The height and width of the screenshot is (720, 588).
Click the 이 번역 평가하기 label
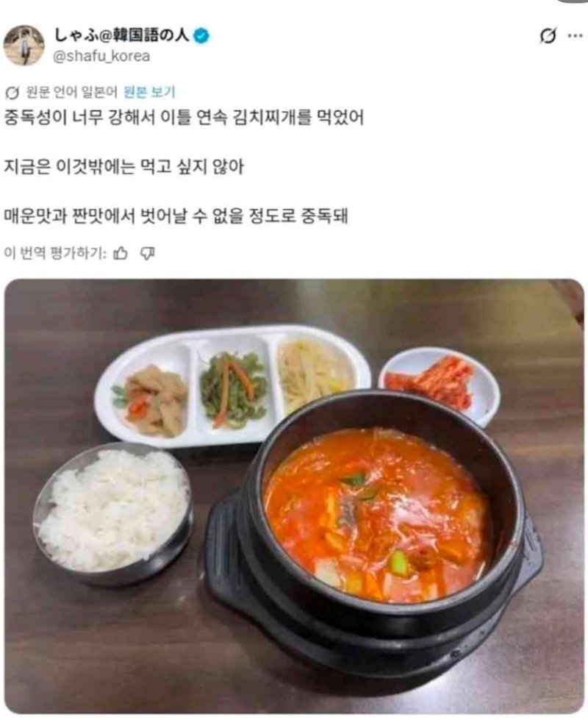56,253
